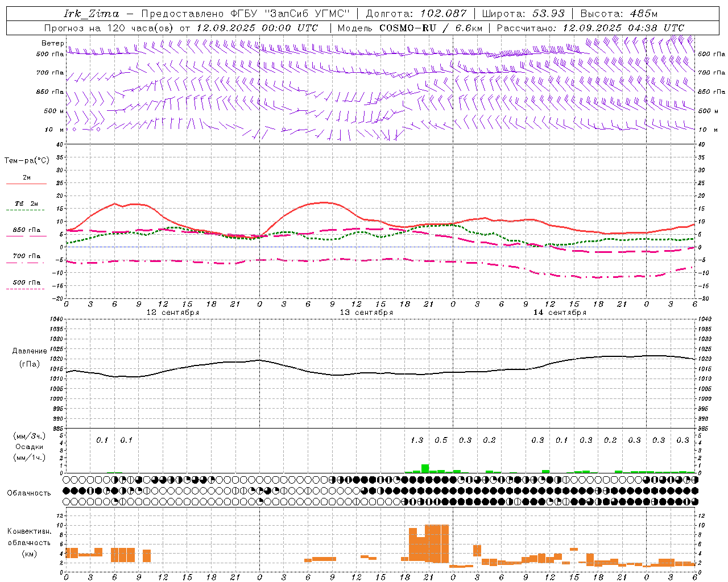
Task: Click the (мм/1ч.) precipitation unit label
Action: [x=30, y=458]
